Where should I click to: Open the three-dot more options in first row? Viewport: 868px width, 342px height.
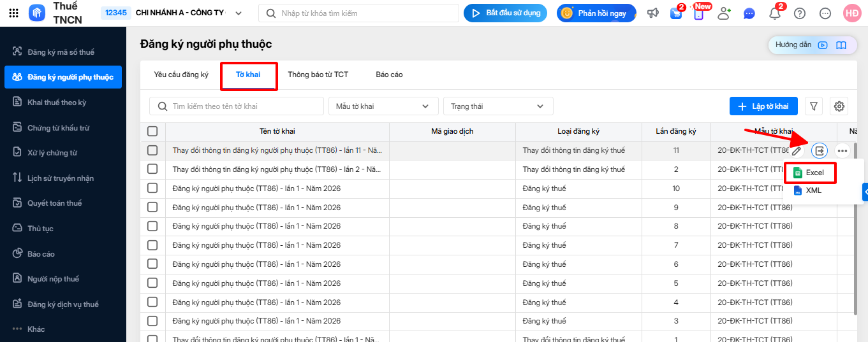pos(842,151)
